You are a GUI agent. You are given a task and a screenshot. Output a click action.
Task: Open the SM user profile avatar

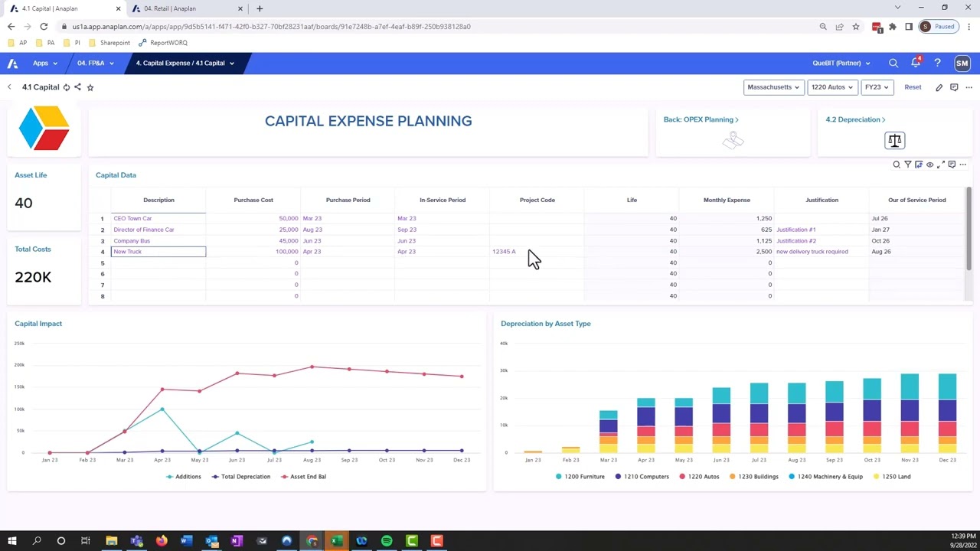(x=962, y=64)
